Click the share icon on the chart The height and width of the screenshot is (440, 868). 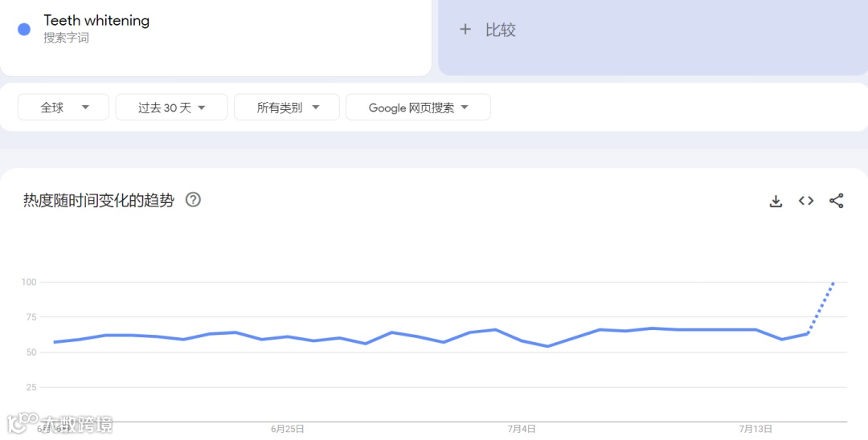837,201
